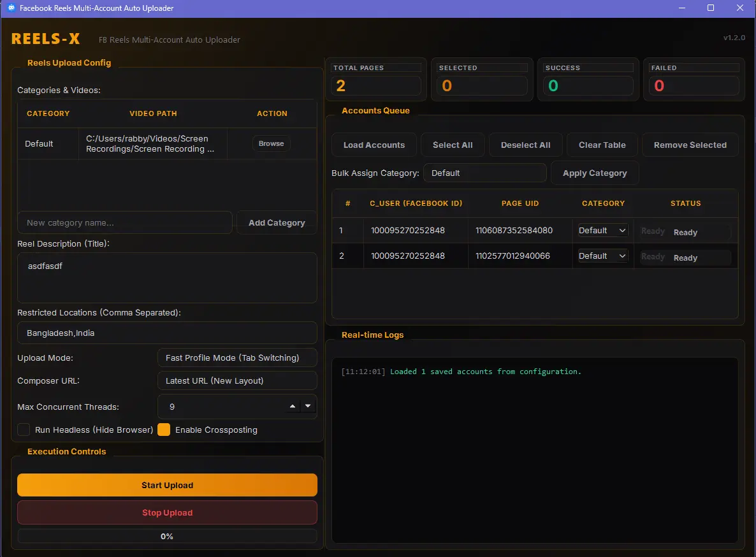Click Browse for the Default category
Viewport: 756px width, 557px height.
point(271,143)
